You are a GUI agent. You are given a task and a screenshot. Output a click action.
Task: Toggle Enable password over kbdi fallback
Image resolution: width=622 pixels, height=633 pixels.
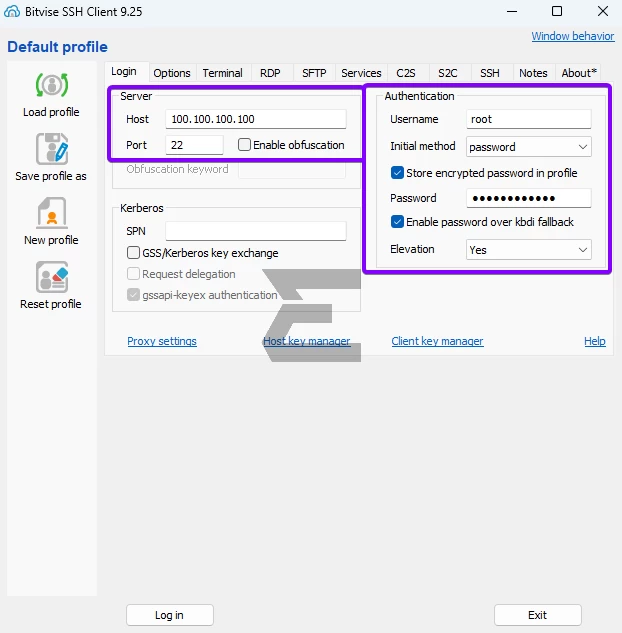(397, 222)
